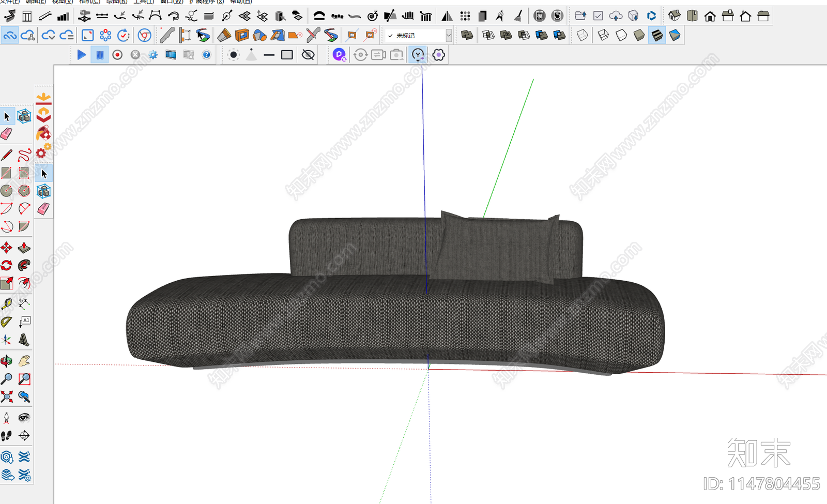Viewport: 827px width, 504px height.
Task: Open the gear settings icon beside record
Action: click(153, 55)
